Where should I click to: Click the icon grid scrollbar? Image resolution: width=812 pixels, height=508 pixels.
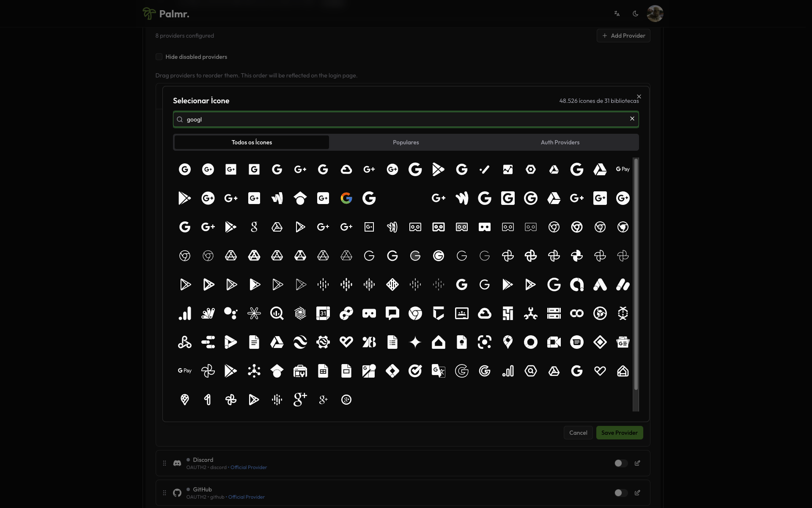[x=636, y=274]
